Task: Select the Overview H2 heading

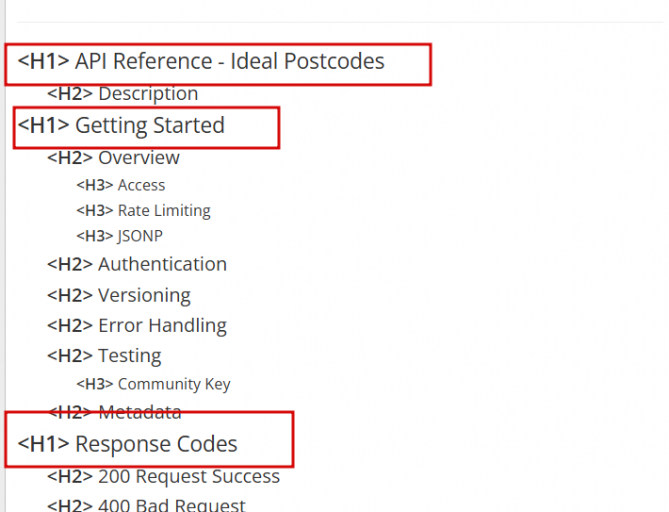Action: 113,157
